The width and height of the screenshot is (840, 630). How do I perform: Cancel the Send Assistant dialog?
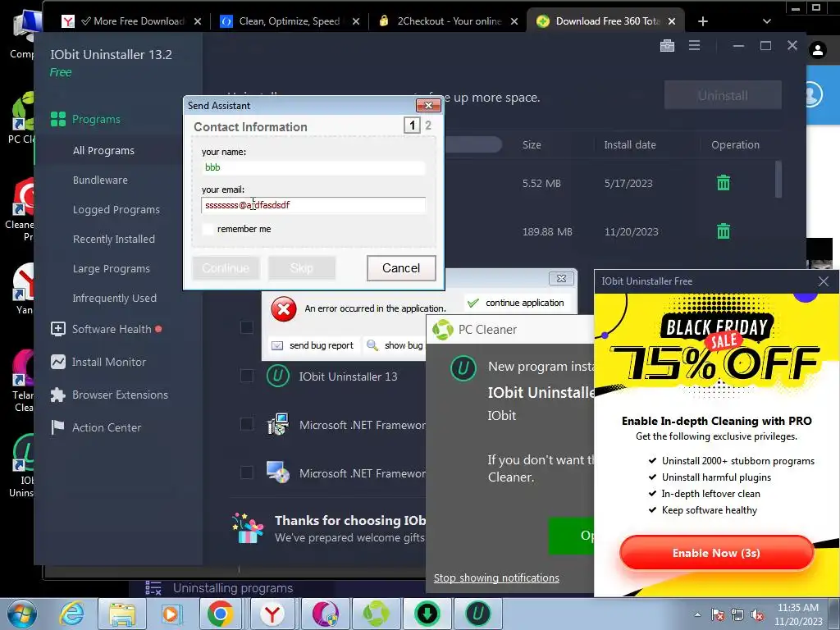tap(401, 268)
